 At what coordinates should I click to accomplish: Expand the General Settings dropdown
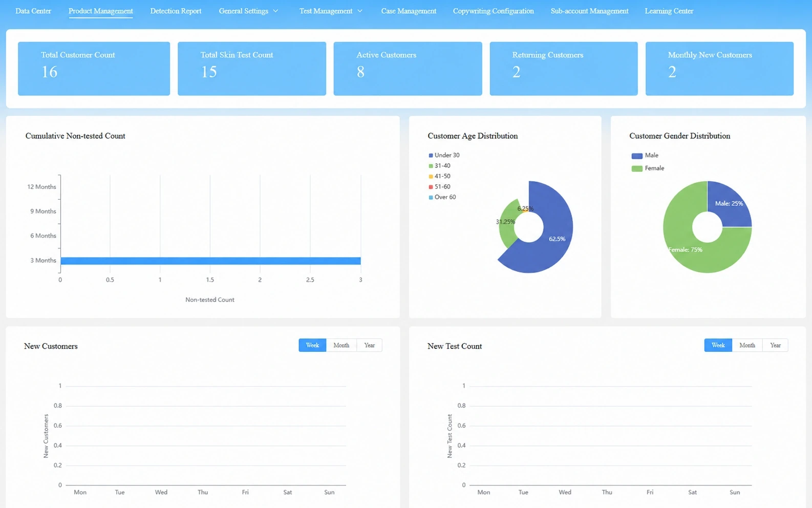248,11
